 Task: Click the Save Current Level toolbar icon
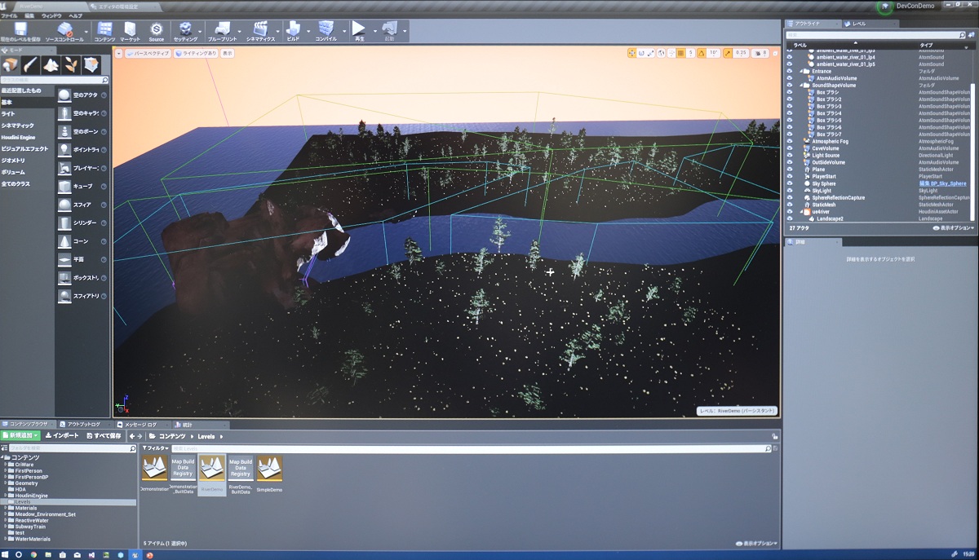point(20,31)
